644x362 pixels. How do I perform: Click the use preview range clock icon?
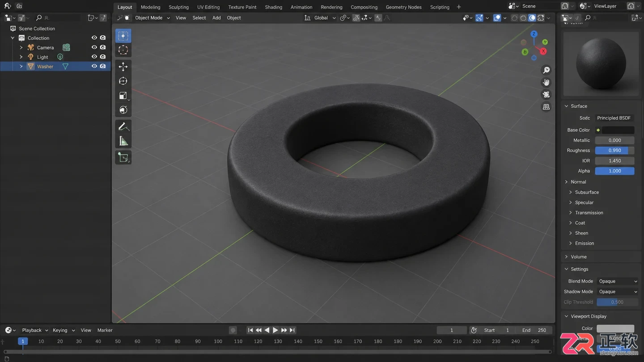tap(474, 330)
